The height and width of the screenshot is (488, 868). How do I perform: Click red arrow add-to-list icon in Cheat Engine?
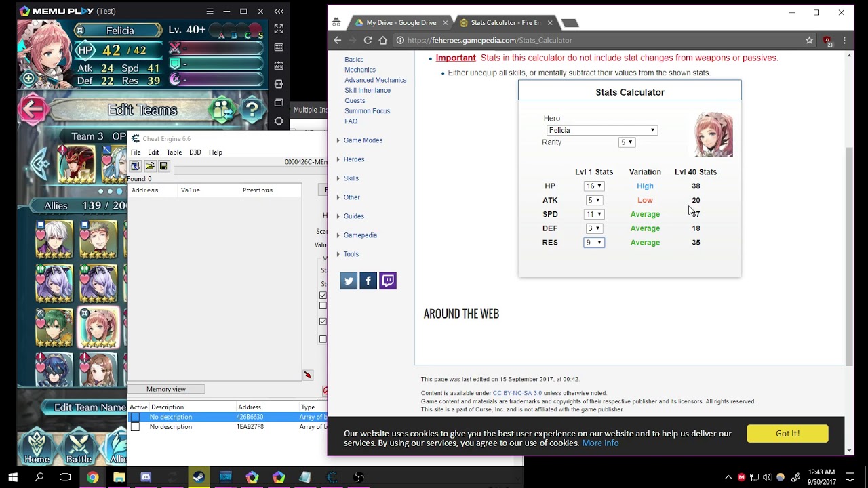pyautogui.click(x=308, y=375)
